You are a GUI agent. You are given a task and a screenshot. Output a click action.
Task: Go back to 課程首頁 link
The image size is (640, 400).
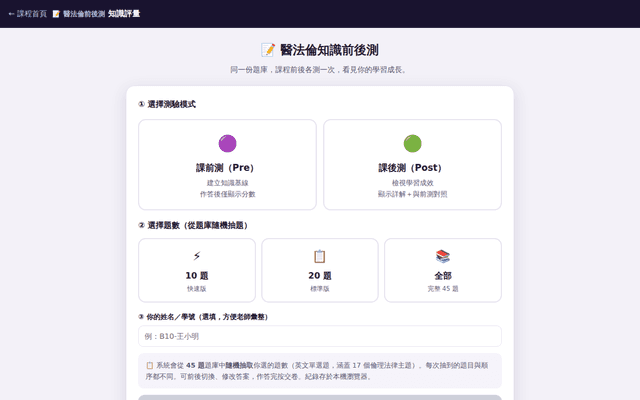point(28,14)
